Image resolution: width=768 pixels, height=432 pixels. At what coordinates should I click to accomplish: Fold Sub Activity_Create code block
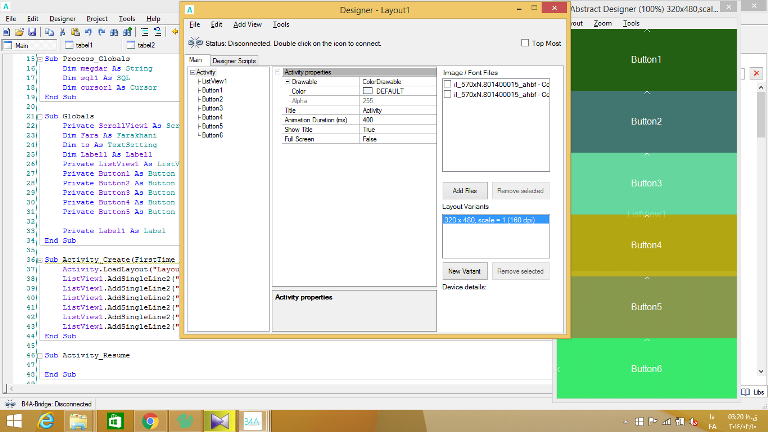(40, 260)
